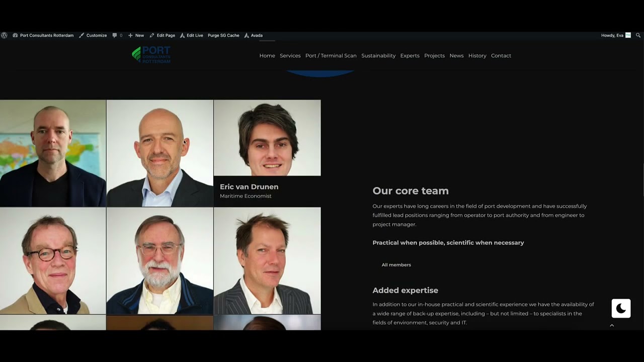Select photo of man in pinstripe jacket
This screenshot has height=362, width=644.
click(267, 261)
